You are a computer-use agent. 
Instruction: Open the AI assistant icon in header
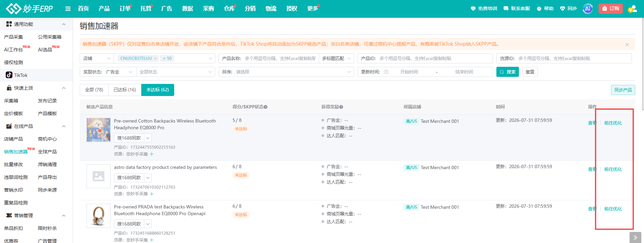point(588,9)
